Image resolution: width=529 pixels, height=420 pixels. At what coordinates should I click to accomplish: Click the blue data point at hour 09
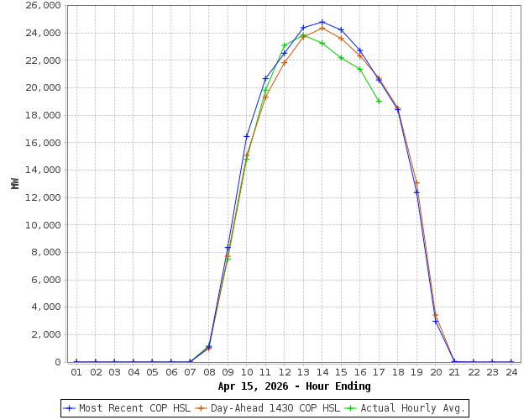228,248
